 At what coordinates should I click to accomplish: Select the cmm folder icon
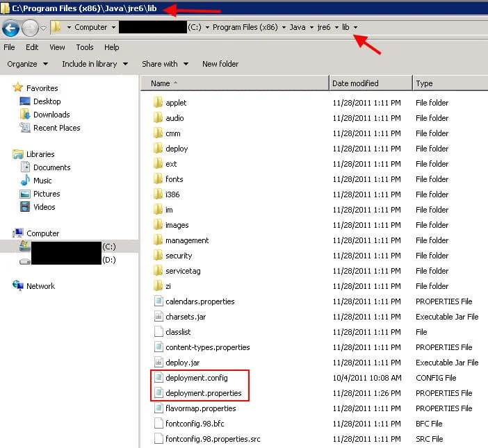(158, 133)
